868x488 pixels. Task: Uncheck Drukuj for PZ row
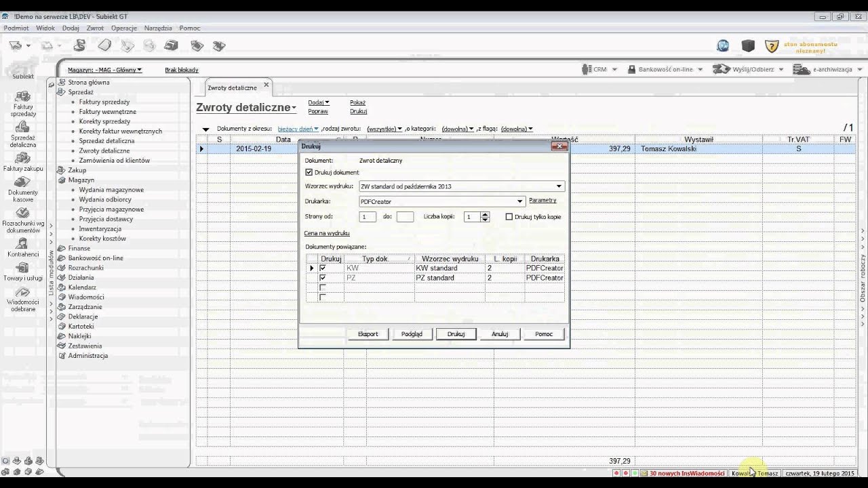point(323,278)
